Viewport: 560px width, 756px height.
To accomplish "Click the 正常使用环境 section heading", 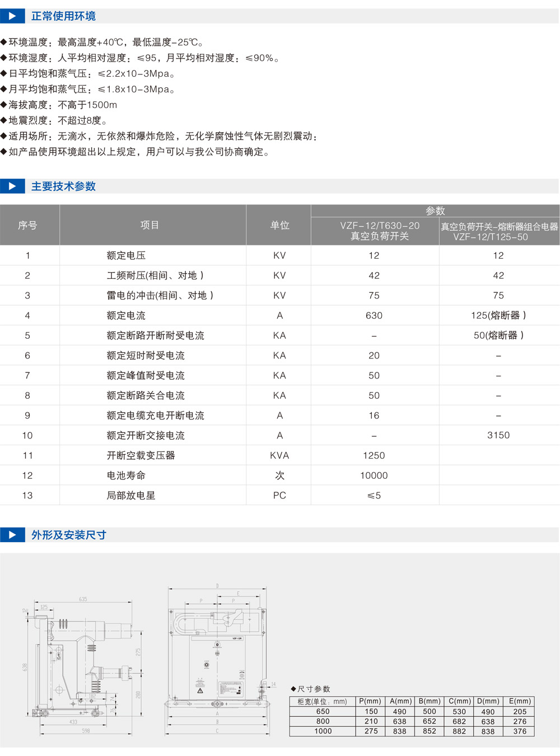I will point(63,16).
